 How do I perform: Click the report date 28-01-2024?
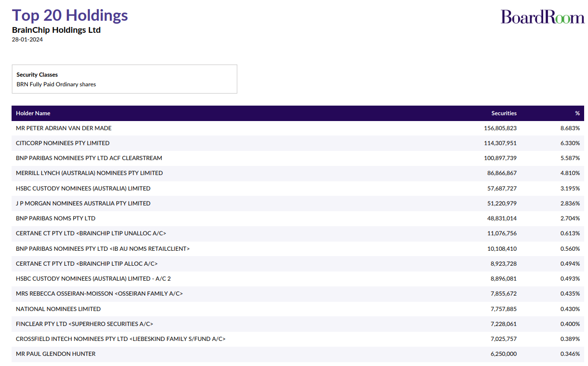[27, 40]
